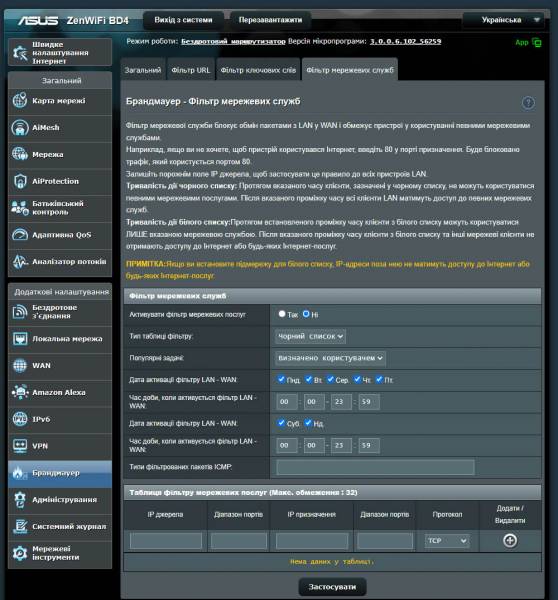Click the weekend start hour field
This screenshot has width=558, height=600.
pyautogui.click(x=287, y=445)
